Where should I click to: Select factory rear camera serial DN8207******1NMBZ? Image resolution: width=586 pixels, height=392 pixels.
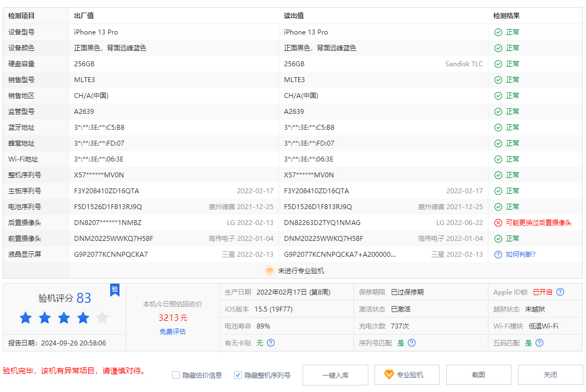coord(107,222)
